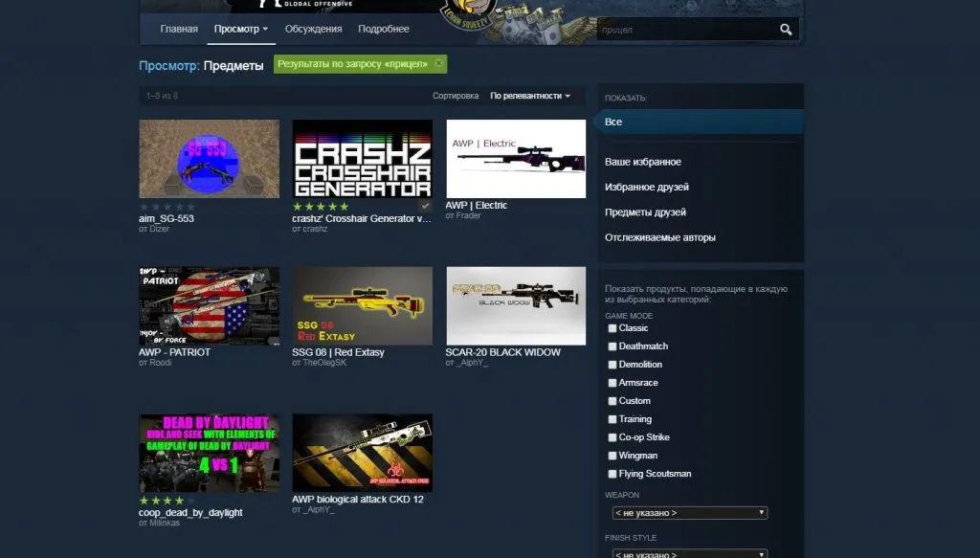Enable the Classic game mode checkbox
The height and width of the screenshot is (558, 980).
tap(612, 328)
